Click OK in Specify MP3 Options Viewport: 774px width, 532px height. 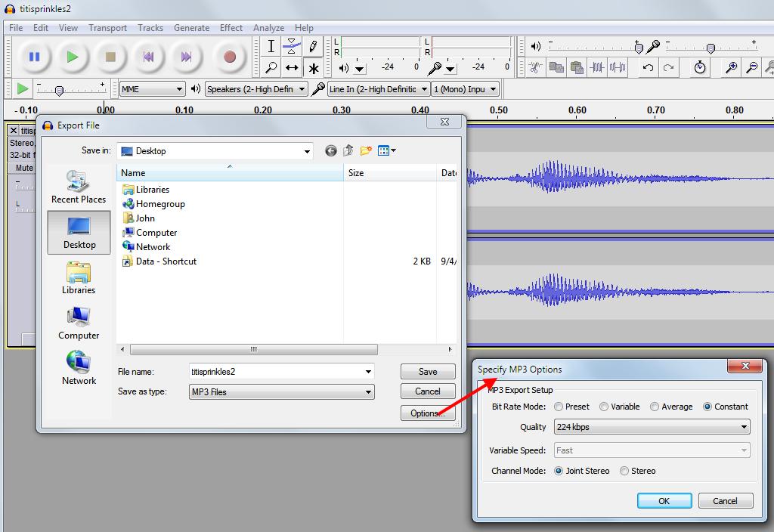[664, 500]
